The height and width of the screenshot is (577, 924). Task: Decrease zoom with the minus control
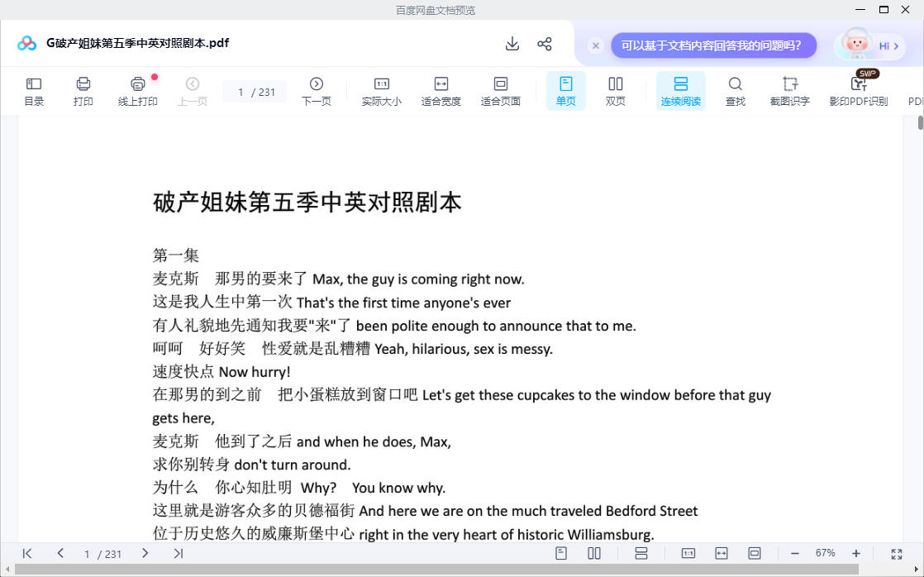click(794, 553)
